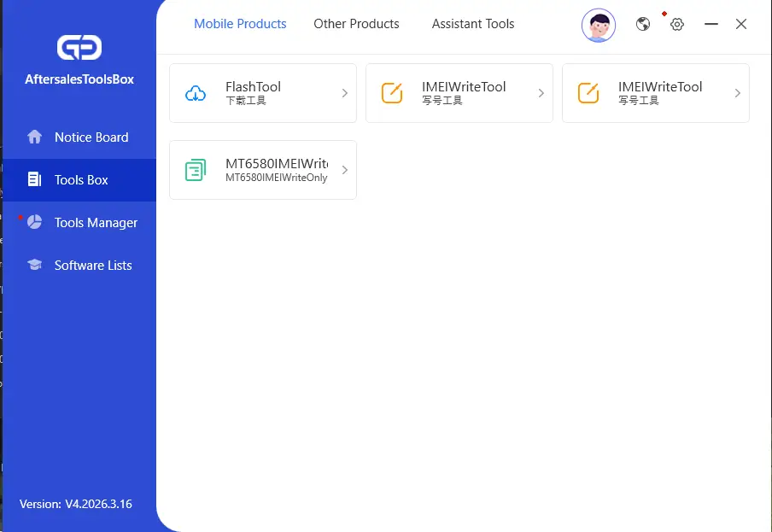
Task: Select Tools Box in the sidebar
Action: pyautogui.click(x=79, y=179)
